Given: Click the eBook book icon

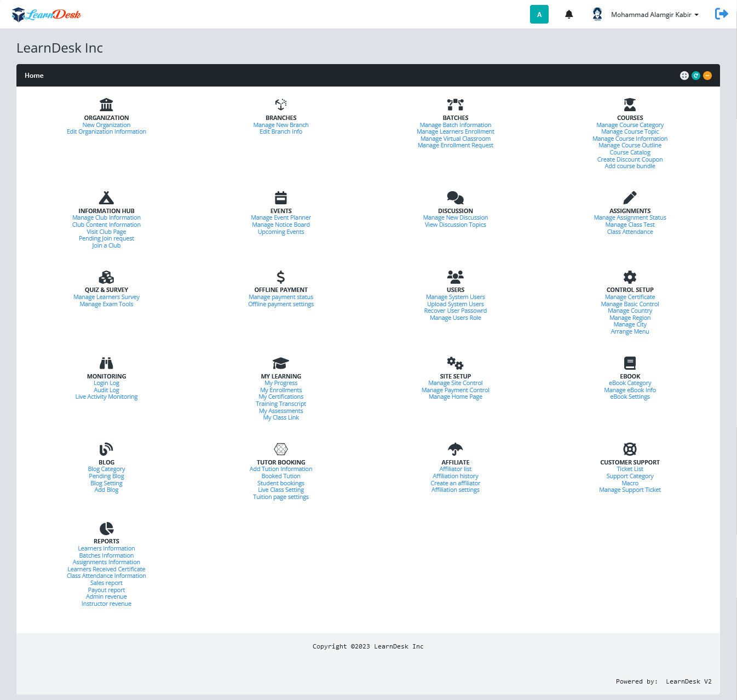Looking at the screenshot, I should point(630,363).
